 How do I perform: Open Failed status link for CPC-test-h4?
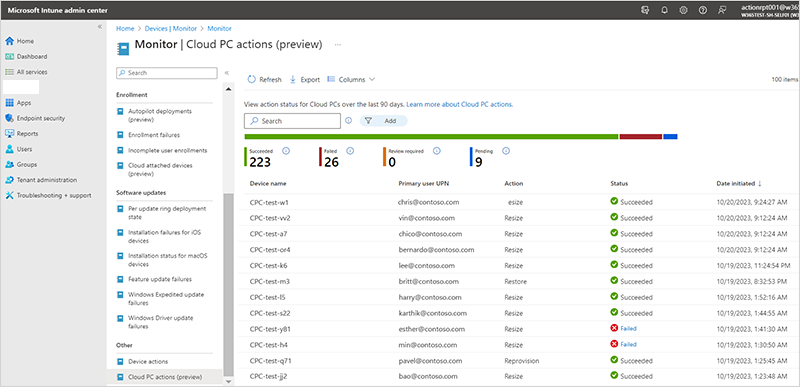click(629, 345)
